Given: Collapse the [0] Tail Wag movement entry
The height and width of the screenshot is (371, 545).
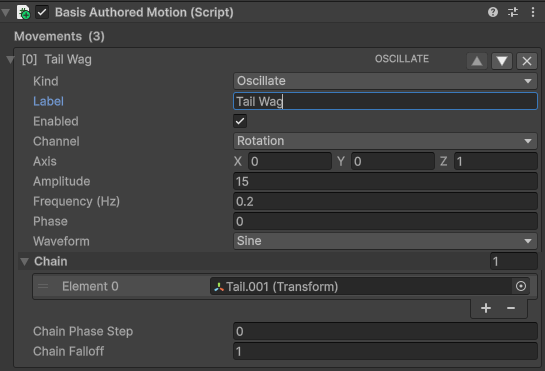Looking at the screenshot, I should coord(10,60).
